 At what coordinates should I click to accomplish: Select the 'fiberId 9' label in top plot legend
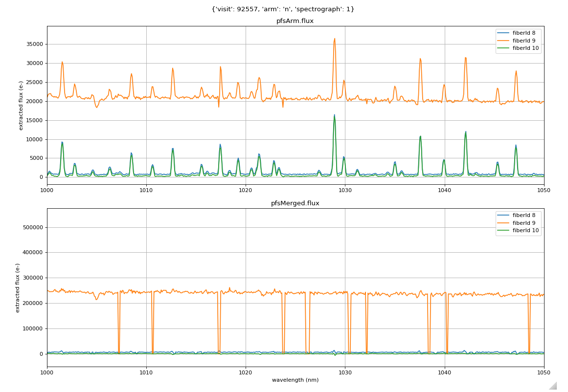[523, 41]
